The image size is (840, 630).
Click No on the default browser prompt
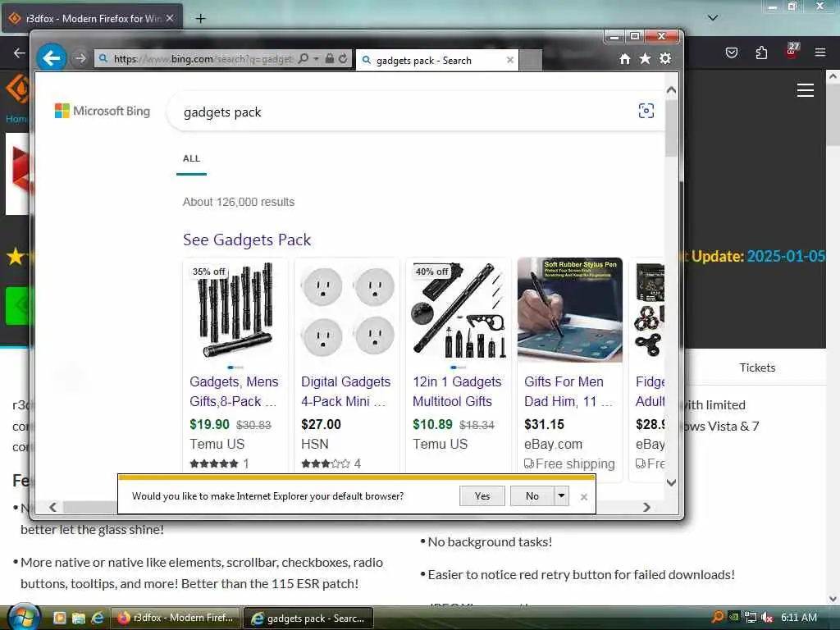[x=532, y=496]
